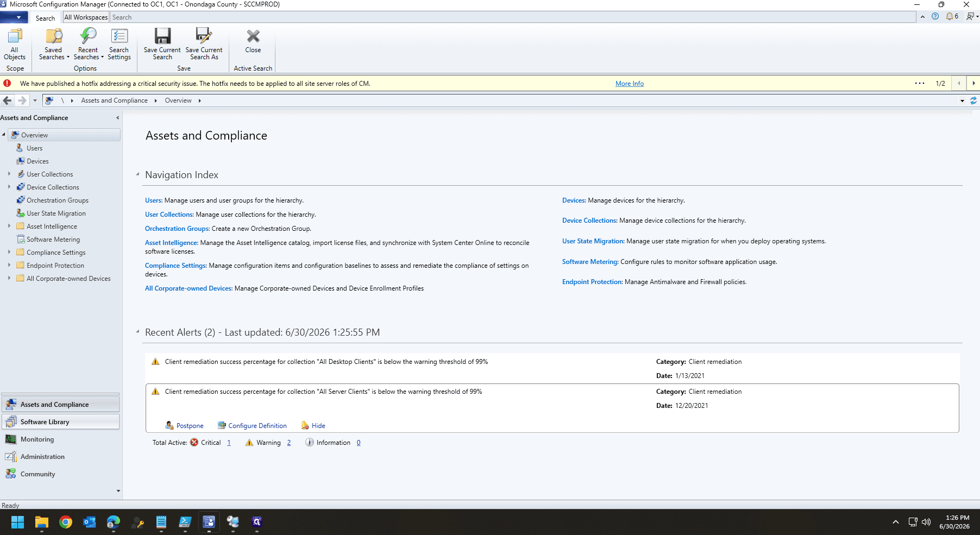Hide the All Server Clients alert
Screen dimensions: 980x535
[313, 426]
